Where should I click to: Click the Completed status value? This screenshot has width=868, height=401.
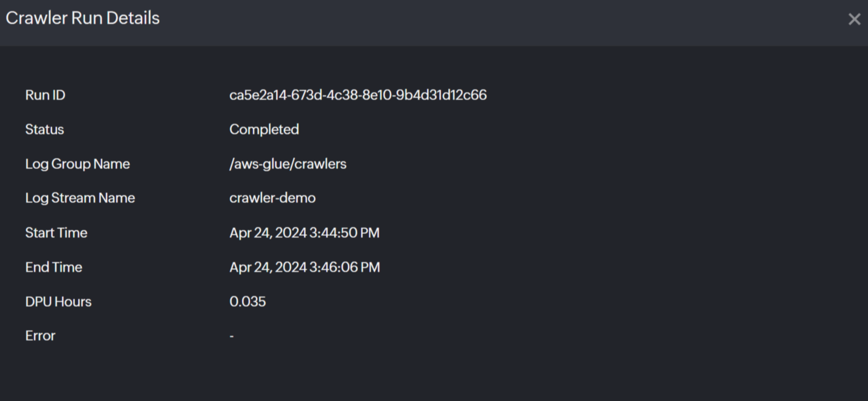(264, 129)
